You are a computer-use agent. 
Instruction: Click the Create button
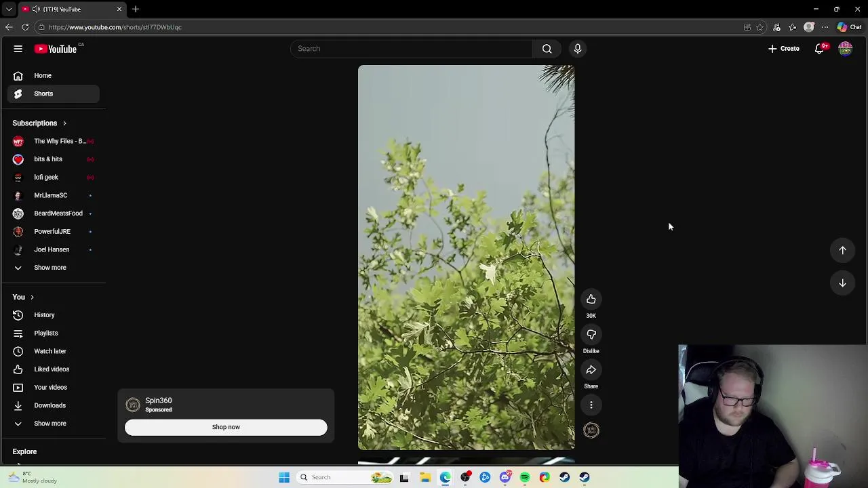click(x=784, y=49)
